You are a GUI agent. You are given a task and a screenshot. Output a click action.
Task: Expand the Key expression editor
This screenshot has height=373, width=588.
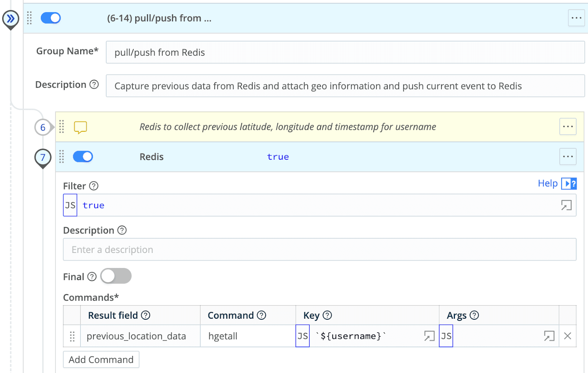click(429, 336)
